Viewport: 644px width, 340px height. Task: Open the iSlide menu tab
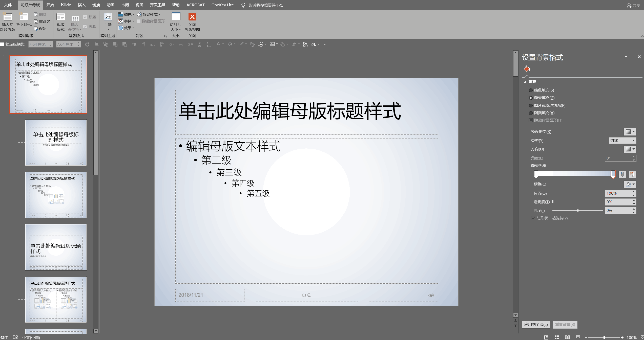66,5
